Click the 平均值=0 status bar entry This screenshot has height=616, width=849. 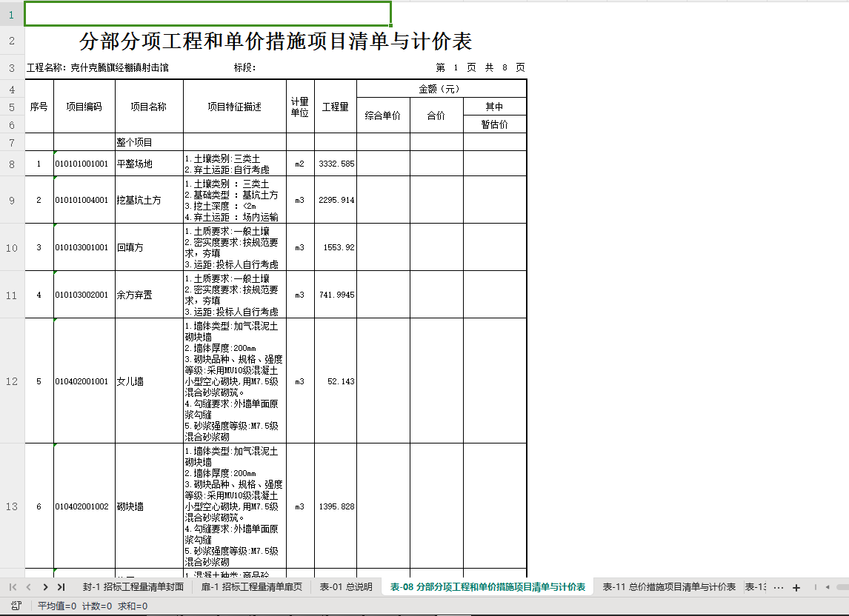point(57,606)
